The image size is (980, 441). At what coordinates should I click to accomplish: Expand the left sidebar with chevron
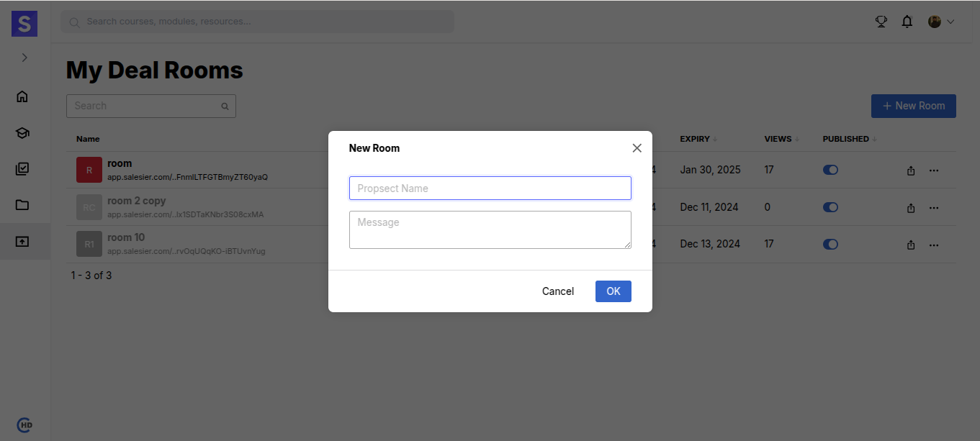point(24,58)
